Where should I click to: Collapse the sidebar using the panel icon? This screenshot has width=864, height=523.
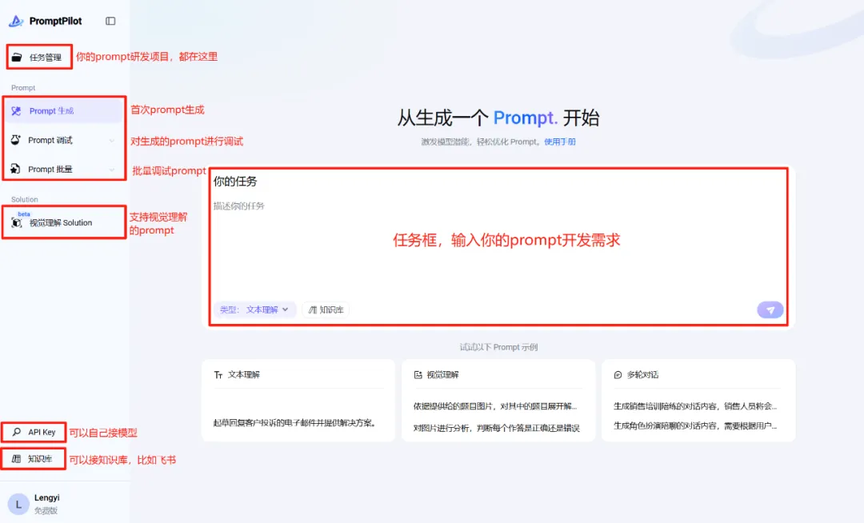point(110,21)
